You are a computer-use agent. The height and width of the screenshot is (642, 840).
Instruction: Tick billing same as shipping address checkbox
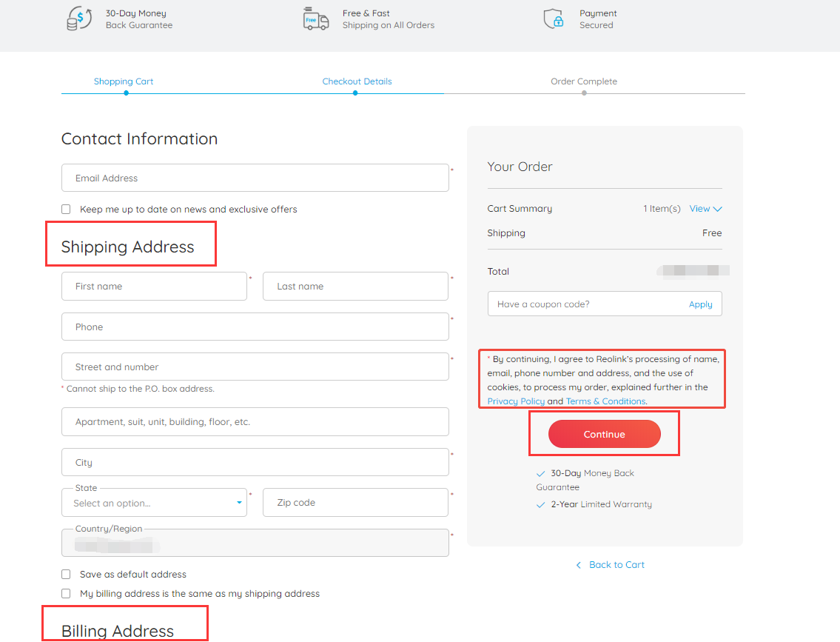tap(66, 594)
